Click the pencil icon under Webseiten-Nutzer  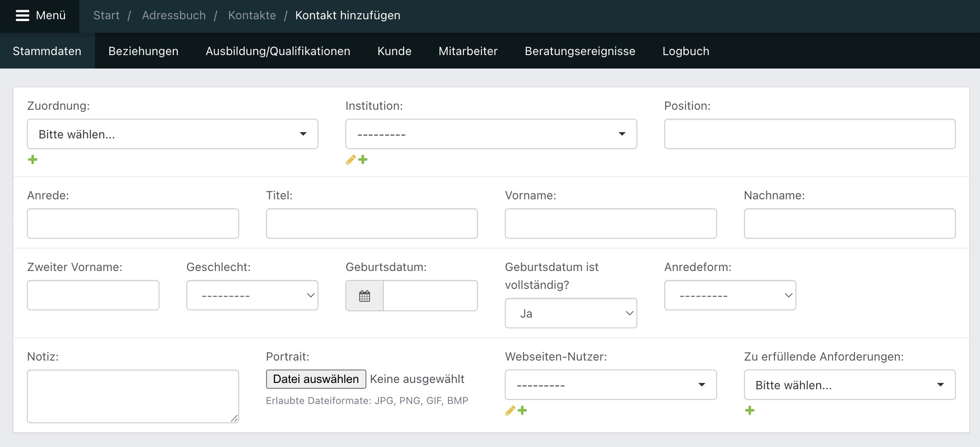(x=510, y=410)
